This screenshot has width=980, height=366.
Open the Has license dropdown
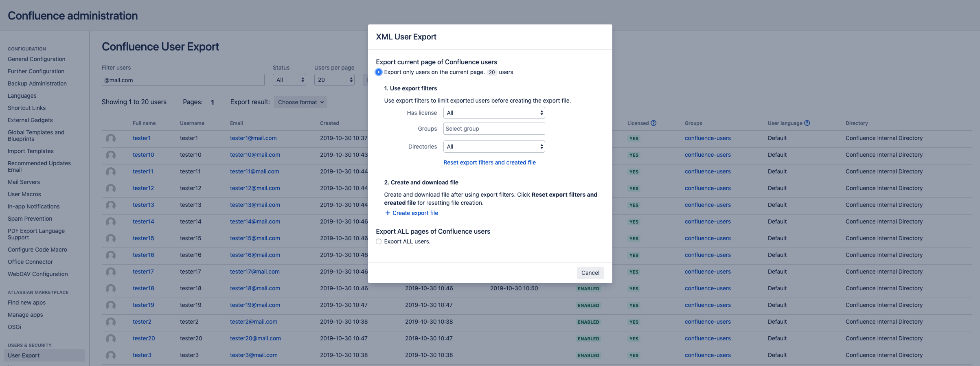coord(494,113)
